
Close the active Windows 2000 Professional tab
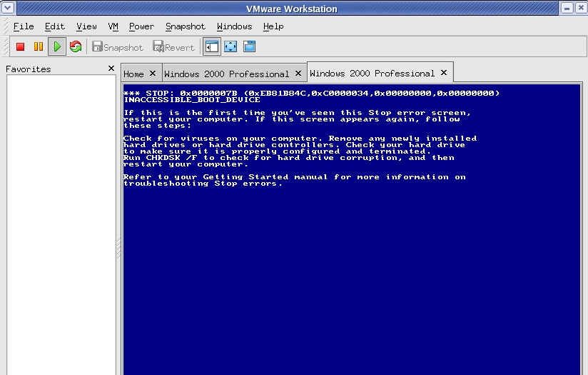pyautogui.click(x=444, y=73)
